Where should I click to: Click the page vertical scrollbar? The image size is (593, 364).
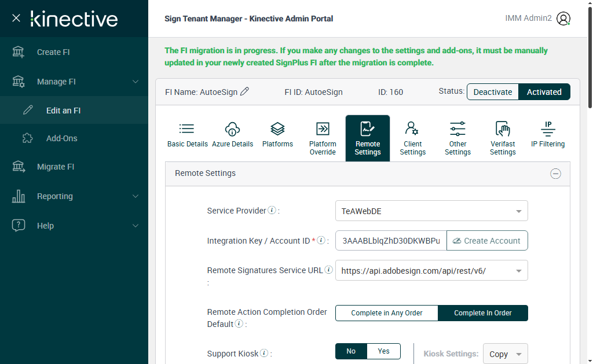pyautogui.click(x=590, y=57)
